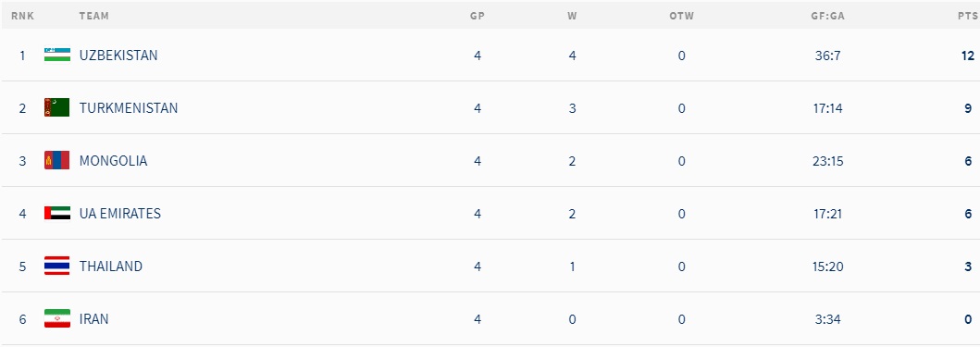Select the MONGOLIA team name
This screenshot has width=980, height=347.
(113, 161)
